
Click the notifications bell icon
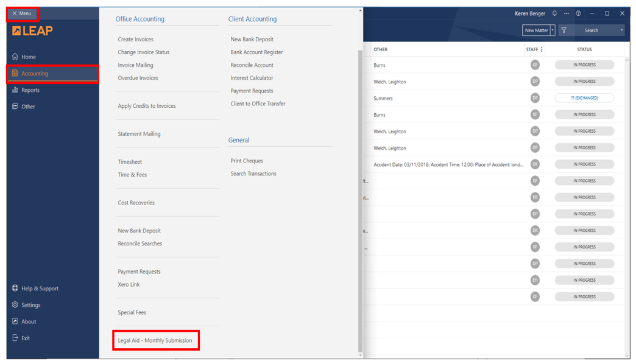point(554,13)
